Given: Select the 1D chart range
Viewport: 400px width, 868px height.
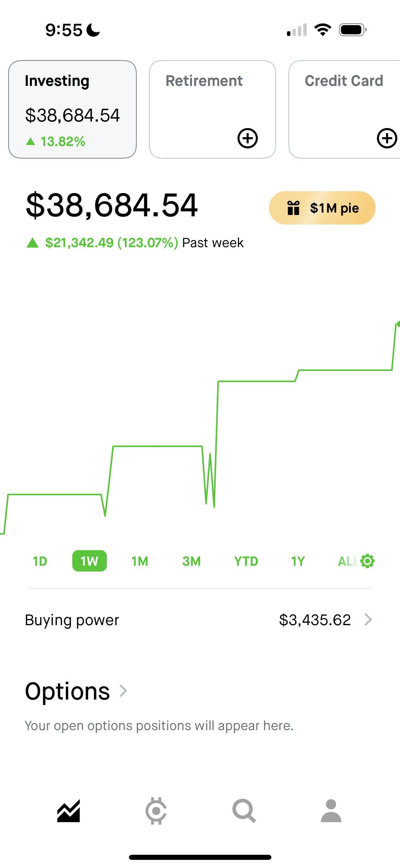Looking at the screenshot, I should point(40,561).
